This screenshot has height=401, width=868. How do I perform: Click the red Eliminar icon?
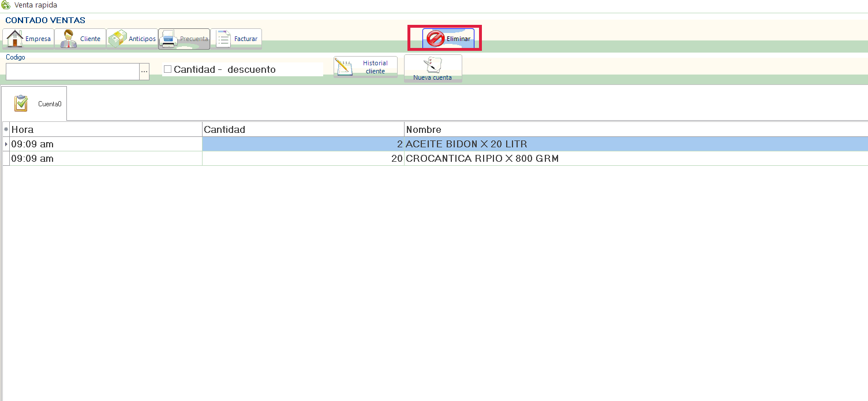coord(435,39)
